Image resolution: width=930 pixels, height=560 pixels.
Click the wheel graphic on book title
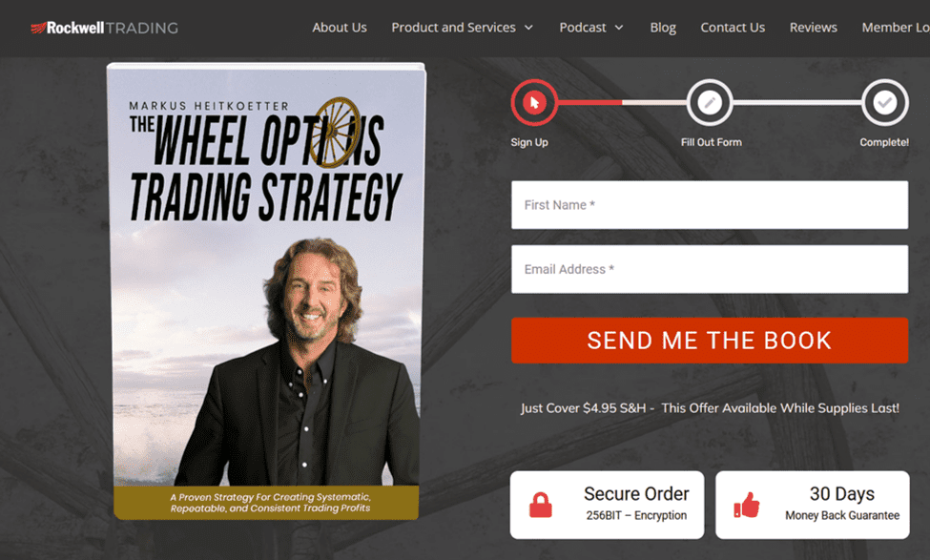(x=336, y=133)
